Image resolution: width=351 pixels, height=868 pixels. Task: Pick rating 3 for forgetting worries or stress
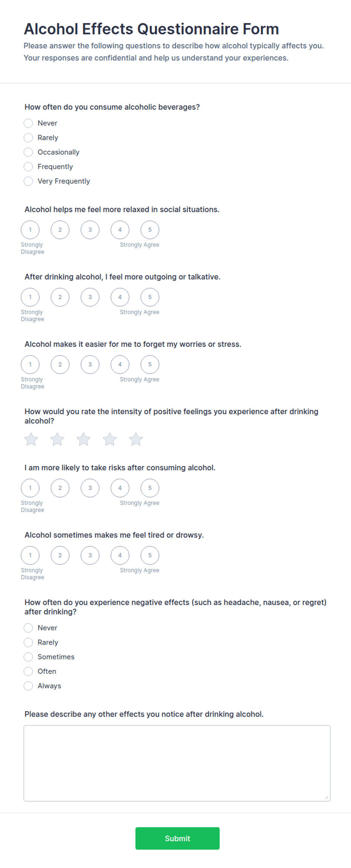[x=90, y=364]
